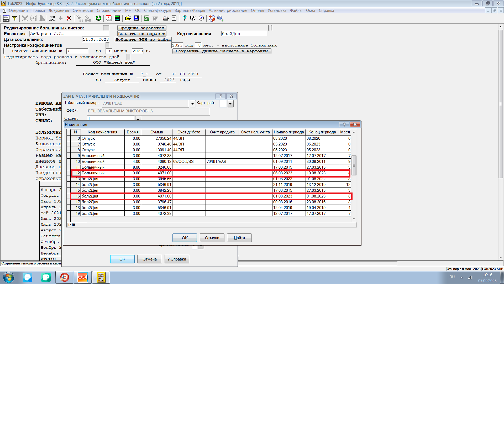Click the Начисления table scroll-down arrow
The height and width of the screenshot is (432, 504).
click(x=354, y=219)
